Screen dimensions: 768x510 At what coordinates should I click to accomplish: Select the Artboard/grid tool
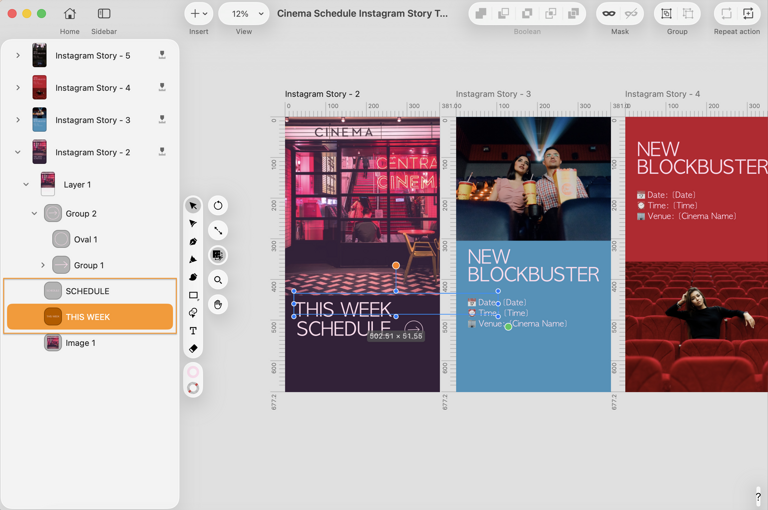coord(218,255)
